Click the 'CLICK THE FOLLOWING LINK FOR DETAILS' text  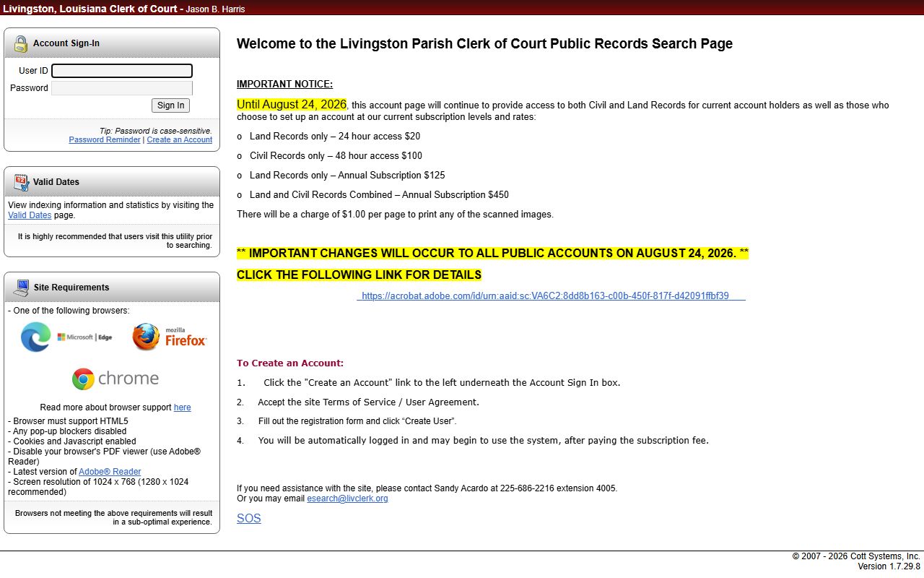(359, 275)
